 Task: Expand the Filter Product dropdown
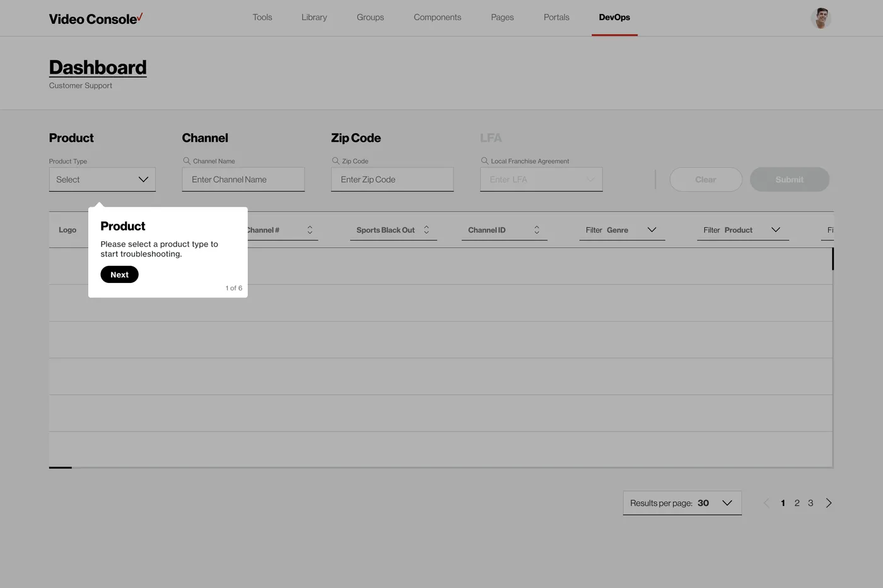point(743,230)
